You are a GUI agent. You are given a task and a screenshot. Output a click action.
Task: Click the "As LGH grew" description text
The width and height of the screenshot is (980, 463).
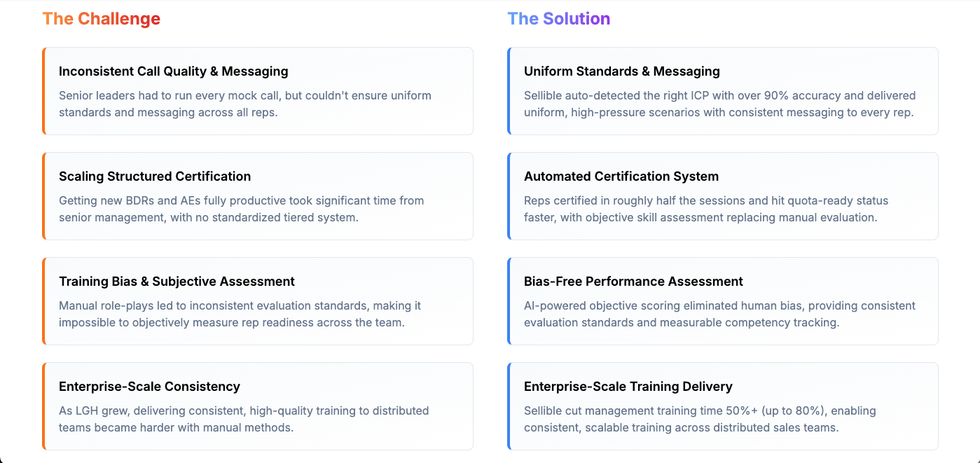click(x=243, y=419)
